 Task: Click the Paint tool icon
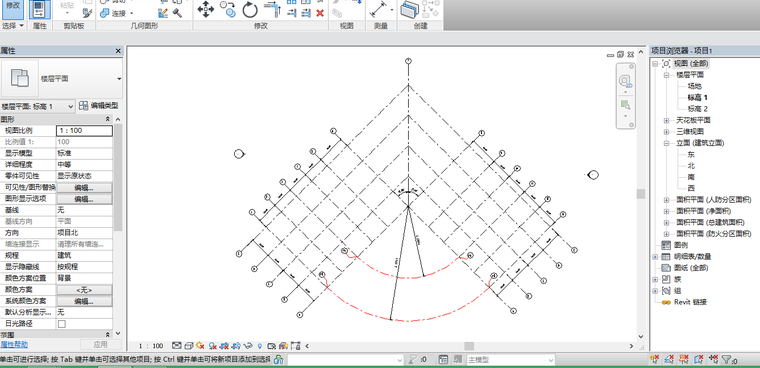tap(163, 14)
